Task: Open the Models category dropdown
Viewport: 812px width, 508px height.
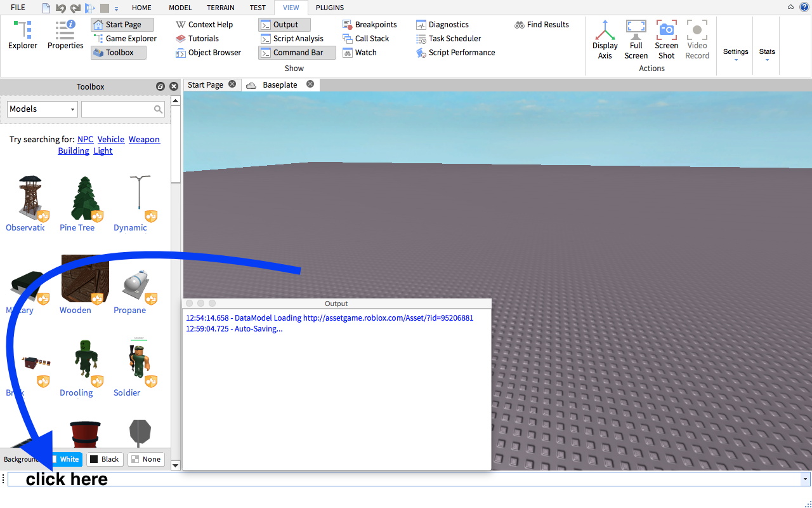Action: click(x=43, y=109)
